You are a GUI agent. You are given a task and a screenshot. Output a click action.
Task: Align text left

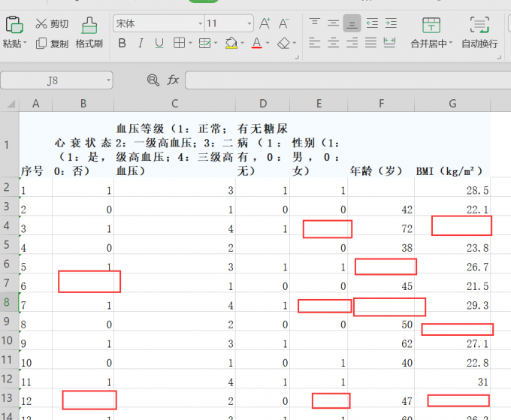[314, 43]
